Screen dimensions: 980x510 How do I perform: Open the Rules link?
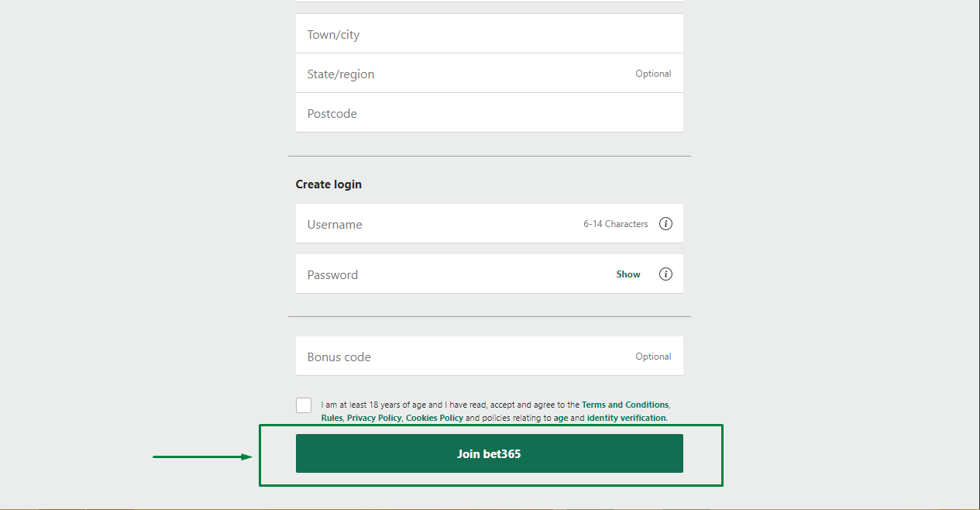coord(332,418)
